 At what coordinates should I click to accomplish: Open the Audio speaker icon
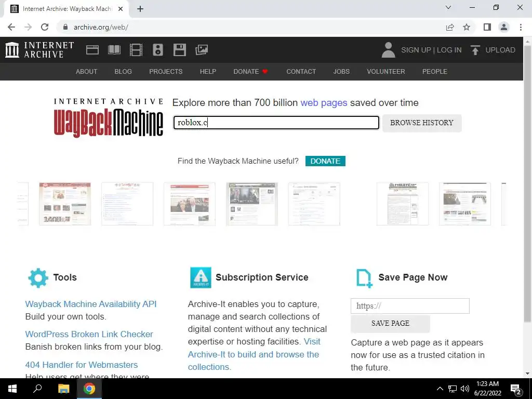[158, 50]
